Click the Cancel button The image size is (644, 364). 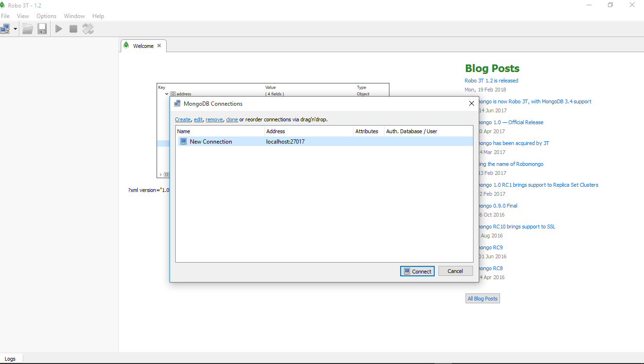click(455, 271)
